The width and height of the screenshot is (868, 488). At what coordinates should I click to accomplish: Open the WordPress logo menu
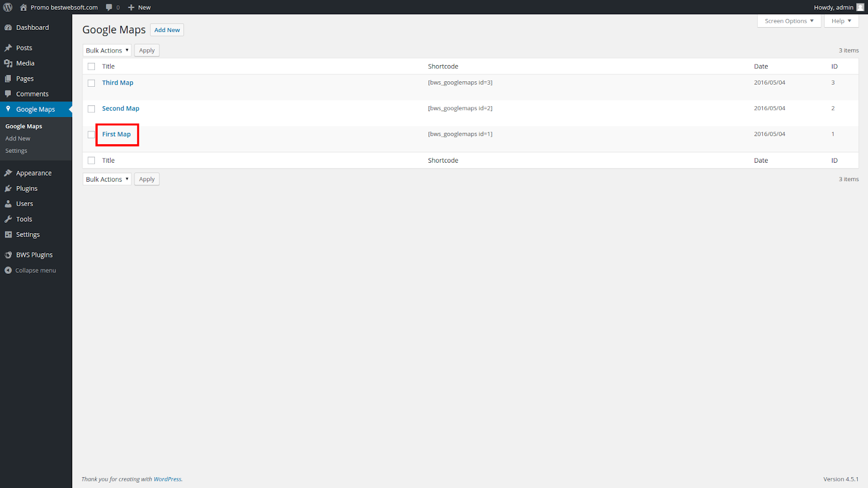click(x=8, y=7)
